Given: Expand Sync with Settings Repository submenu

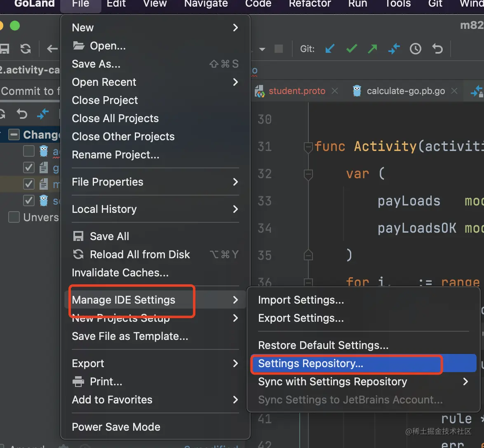Looking at the screenshot, I should 465,382.
